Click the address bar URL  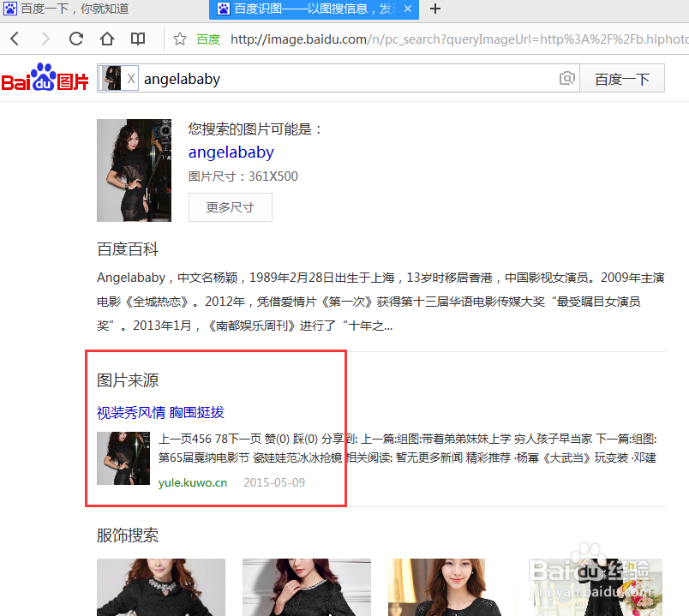click(x=459, y=39)
